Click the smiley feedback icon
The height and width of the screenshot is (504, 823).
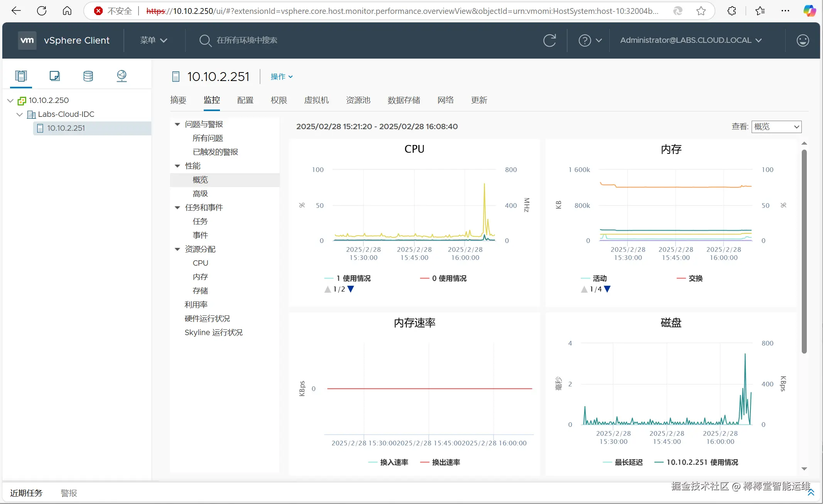tap(803, 40)
